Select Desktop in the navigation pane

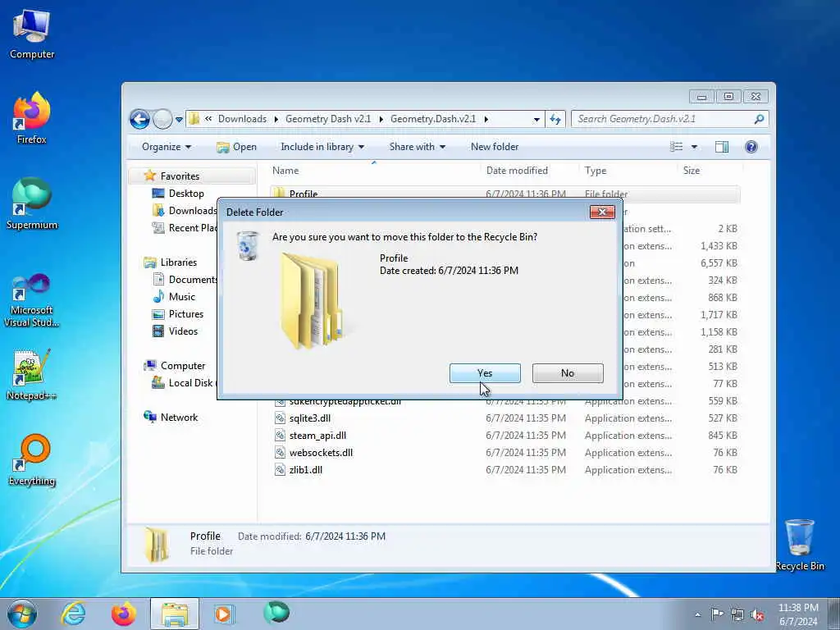coord(186,194)
